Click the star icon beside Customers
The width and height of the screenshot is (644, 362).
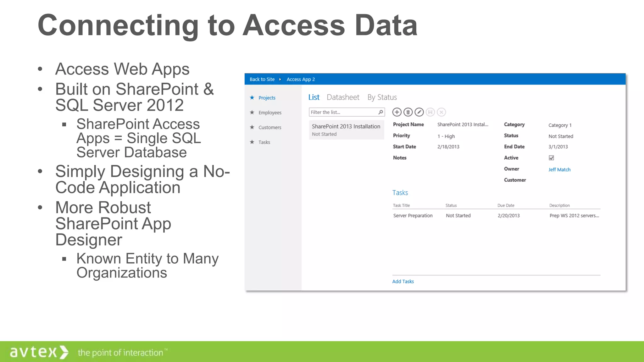click(x=252, y=127)
